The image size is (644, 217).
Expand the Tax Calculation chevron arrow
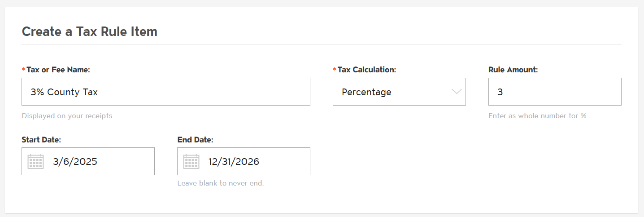click(457, 92)
